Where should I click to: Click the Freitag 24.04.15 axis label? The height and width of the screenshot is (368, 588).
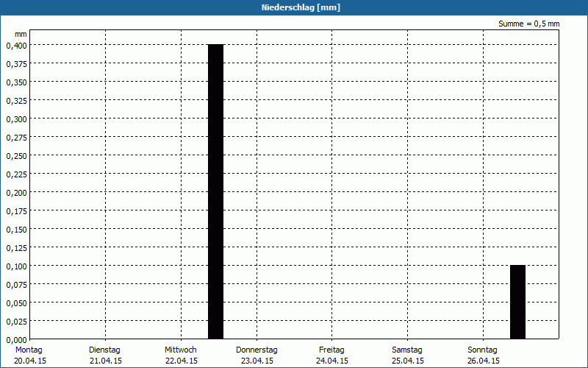click(332, 355)
